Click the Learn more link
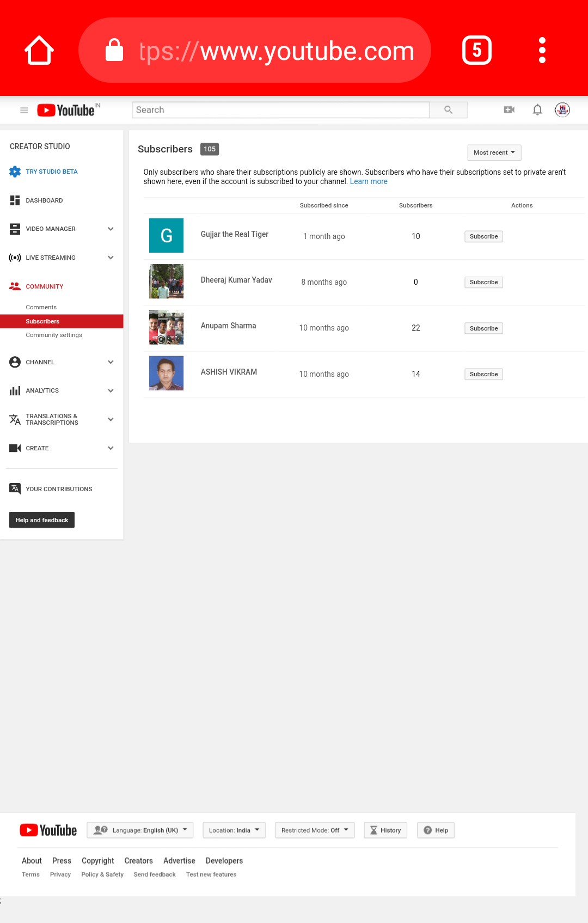This screenshot has height=923, width=588. coord(369,181)
